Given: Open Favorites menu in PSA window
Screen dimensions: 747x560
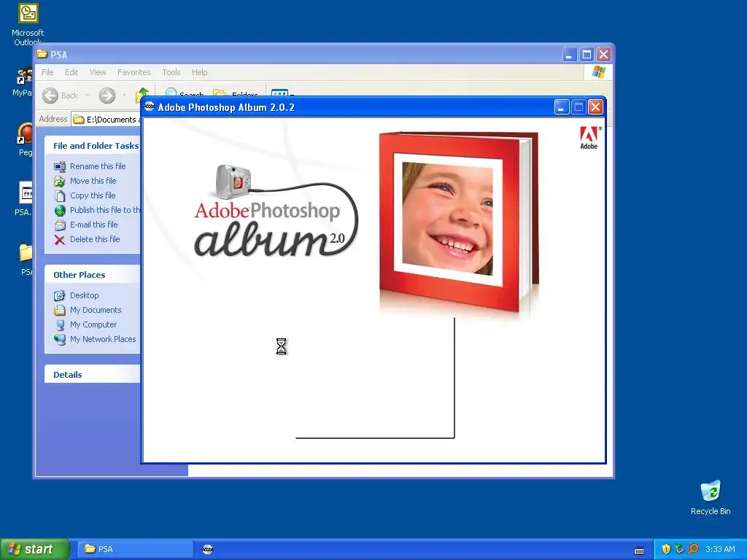Looking at the screenshot, I should [134, 72].
